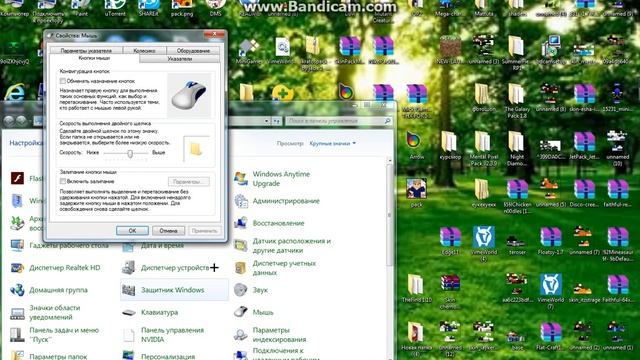Viewport: 640px width, 360px height.
Task: Open Крупные значки view dropdown
Action: (333, 143)
